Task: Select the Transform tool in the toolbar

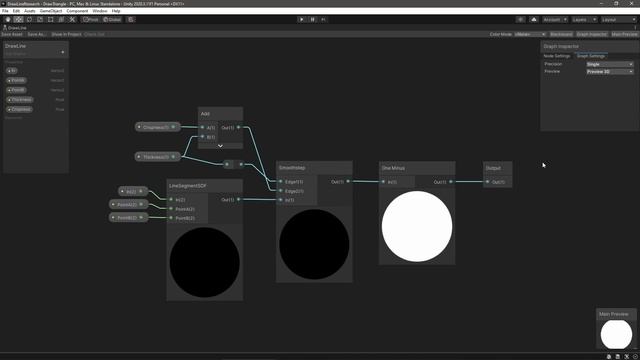Action: pyautogui.click(x=61, y=20)
